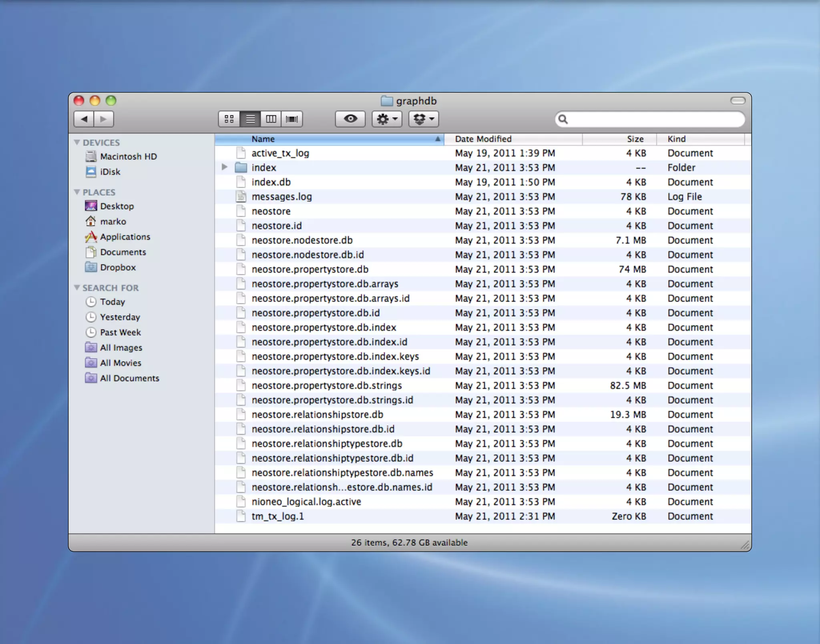This screenshot has width=820, height=644.
Task: Open the Action gear dropdown menu
Action: (x=386, y=119)
